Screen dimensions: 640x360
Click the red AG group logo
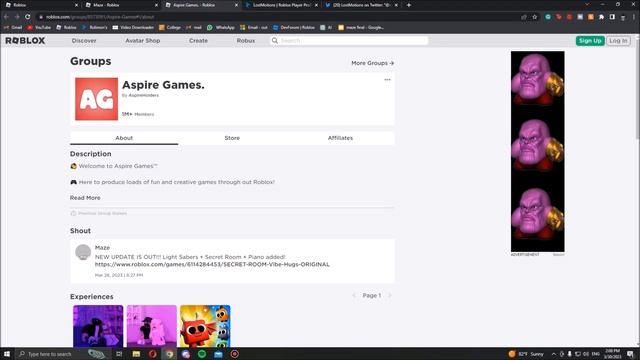click(x=96, y=99)
